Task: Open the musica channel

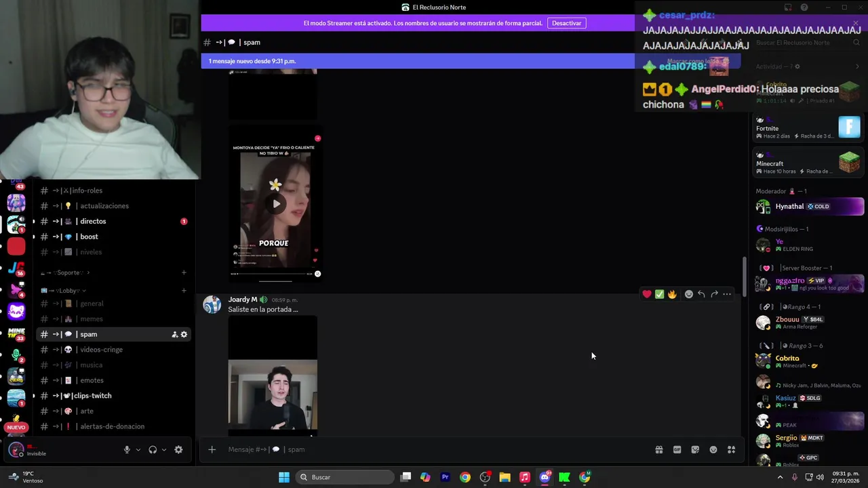Action: click(114, 365)
